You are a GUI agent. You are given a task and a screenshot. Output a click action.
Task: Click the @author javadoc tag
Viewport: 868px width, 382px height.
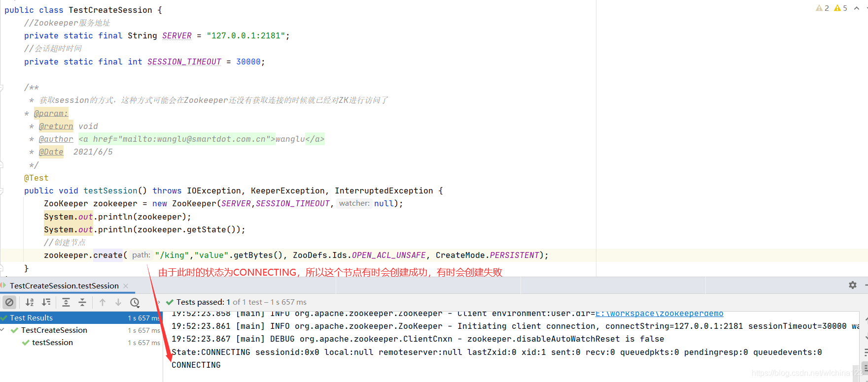56,139
